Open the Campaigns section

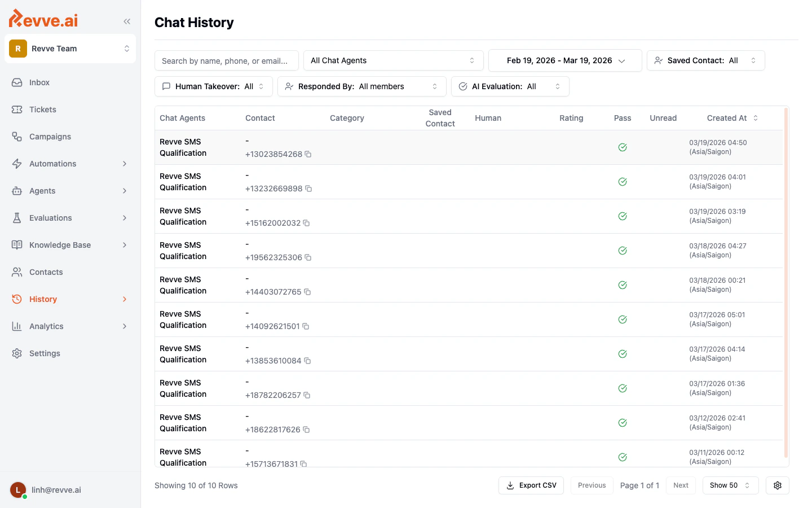coord(50,137)
